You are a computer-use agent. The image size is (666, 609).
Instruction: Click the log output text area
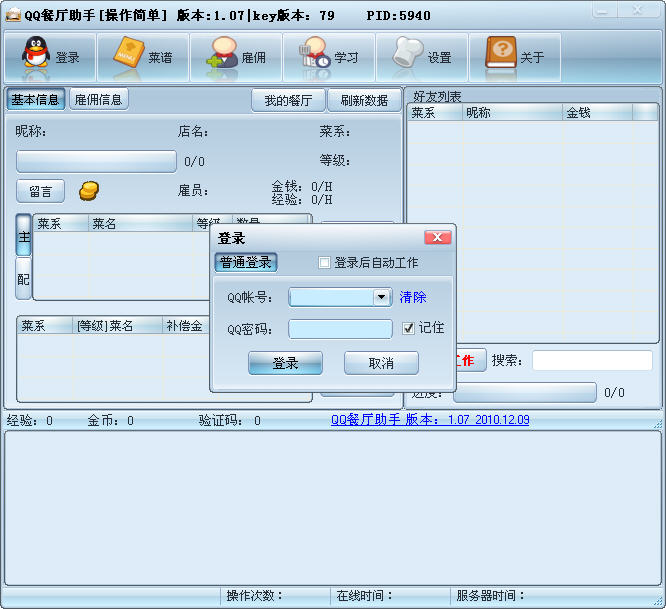click(x=333, y=508)
